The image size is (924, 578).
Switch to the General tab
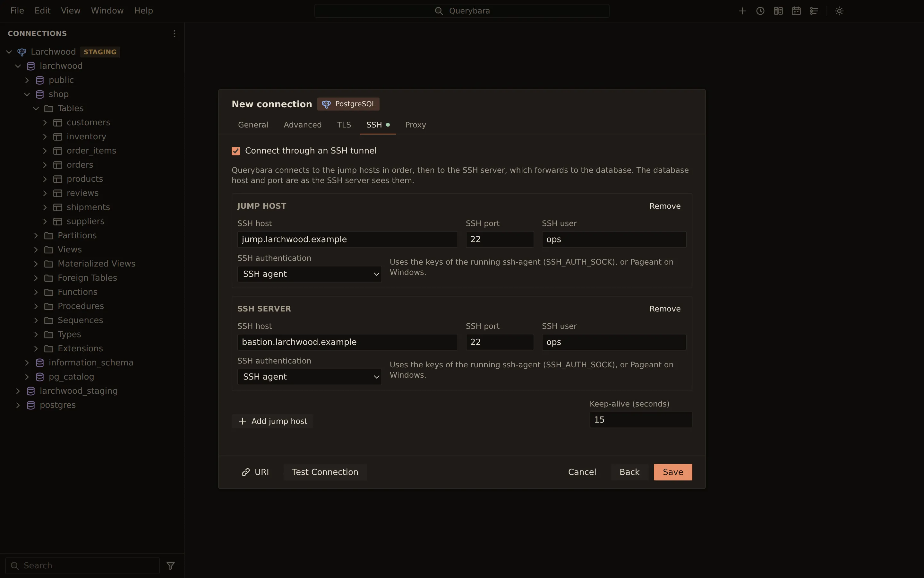(x=253, y=125)
